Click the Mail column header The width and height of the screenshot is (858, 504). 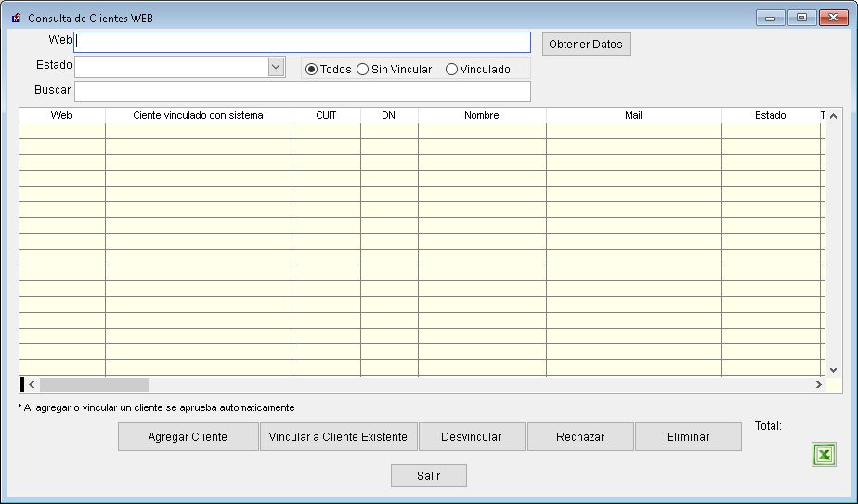coord(633,115)
